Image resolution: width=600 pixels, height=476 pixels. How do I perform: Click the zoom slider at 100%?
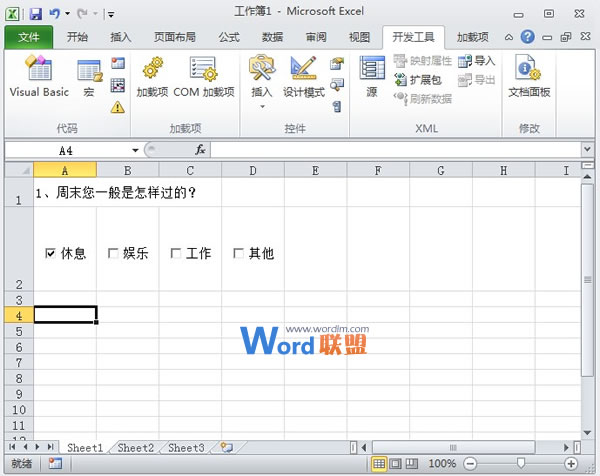tap(521, 464)
